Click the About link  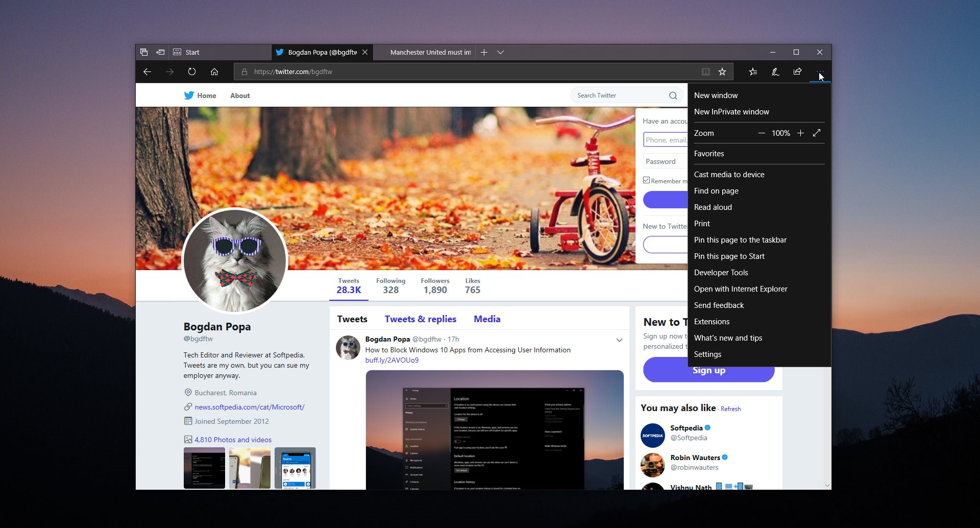240,95
